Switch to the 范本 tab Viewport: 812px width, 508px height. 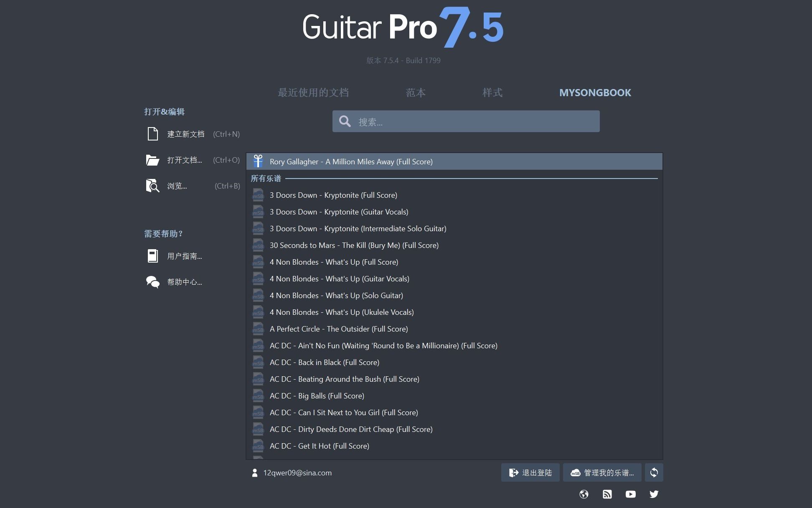tap(416, 92)
